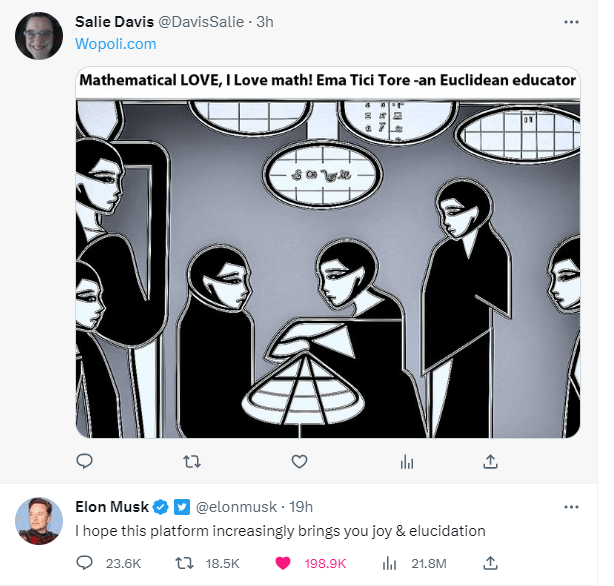Open more options for Elon Musk's tweet
The height and width of the screenshot is (586, 614).
(571, 506)
